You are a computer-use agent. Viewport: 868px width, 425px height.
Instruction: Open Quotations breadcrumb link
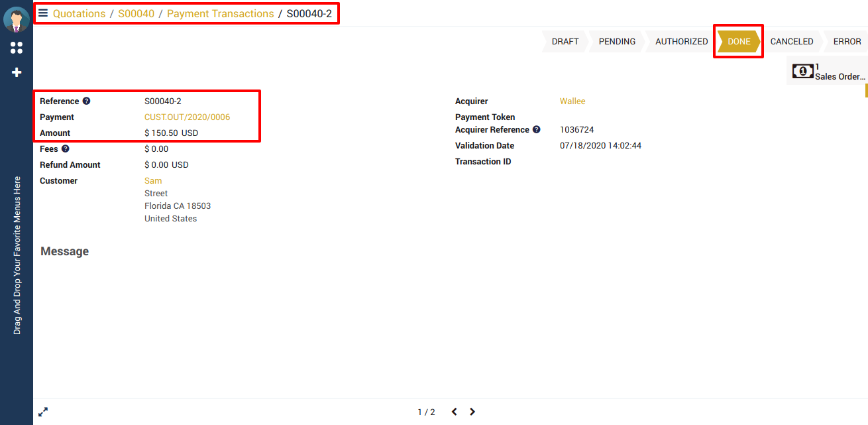click(79, 13)
